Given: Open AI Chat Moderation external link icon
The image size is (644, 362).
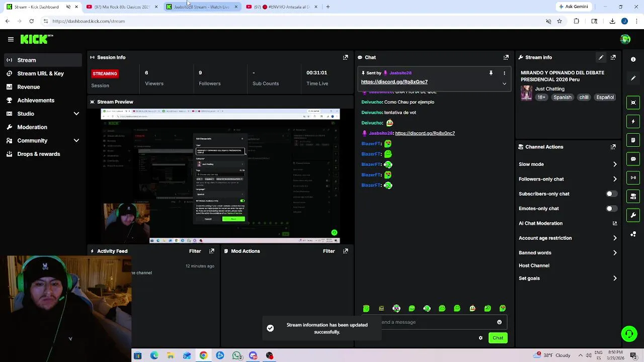Looking at the screenshot, I should pos(615,223).
